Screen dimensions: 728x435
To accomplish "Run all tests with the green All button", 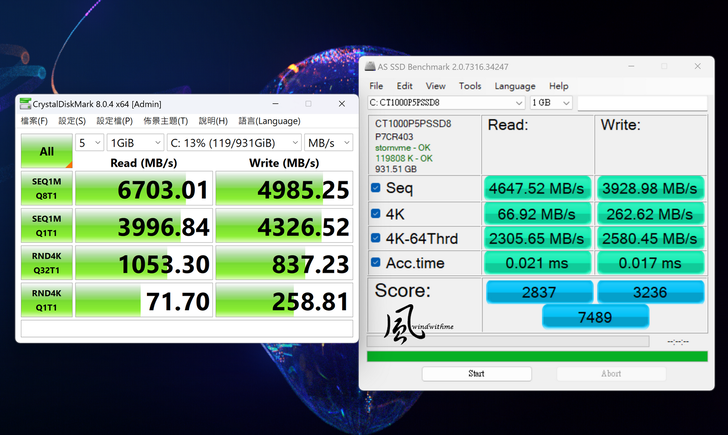I will [x=46, y=152].
